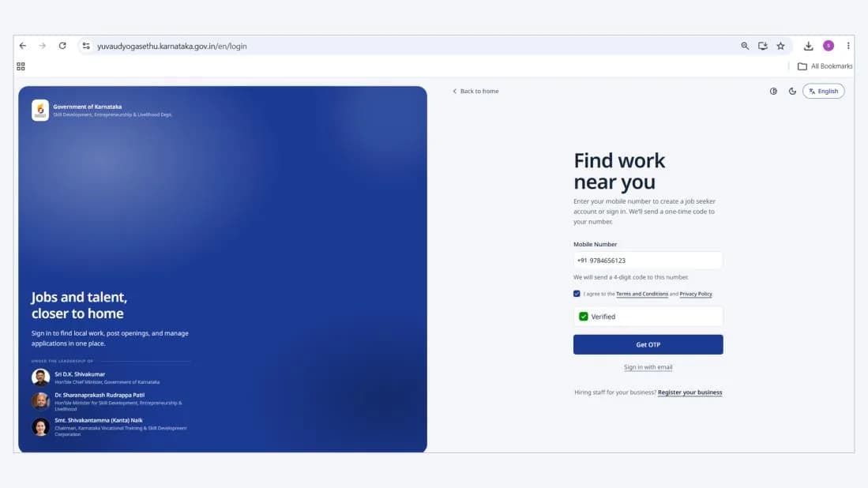Click the browser address bar URL
Screen dimensions: 868x488
click(x=172, y=46)
